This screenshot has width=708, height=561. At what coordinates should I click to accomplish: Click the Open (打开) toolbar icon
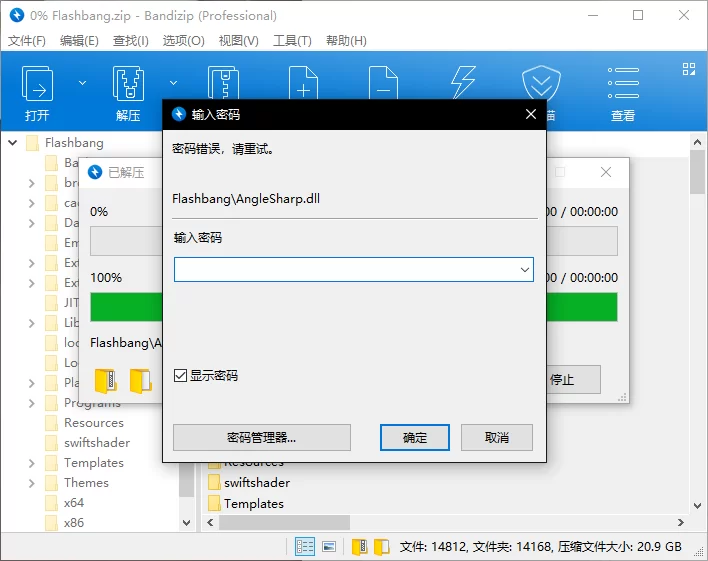point(37,84)
